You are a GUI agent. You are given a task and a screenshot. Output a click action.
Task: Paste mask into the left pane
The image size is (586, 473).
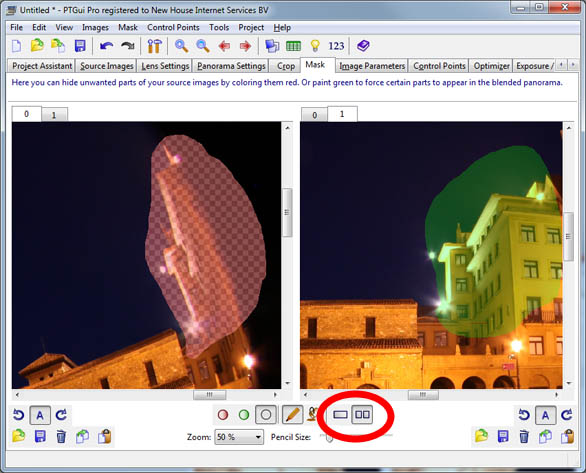pyautogui.click(x=105, y=436)
